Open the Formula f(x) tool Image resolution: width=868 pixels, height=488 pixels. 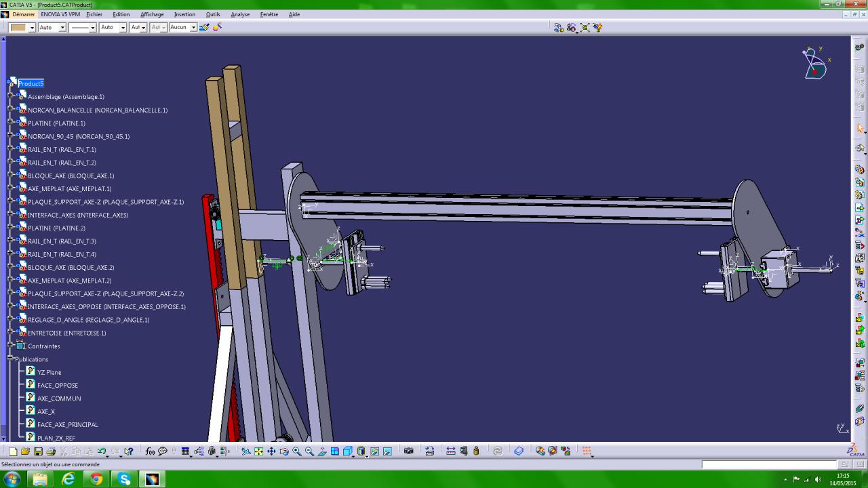point(150,451)
